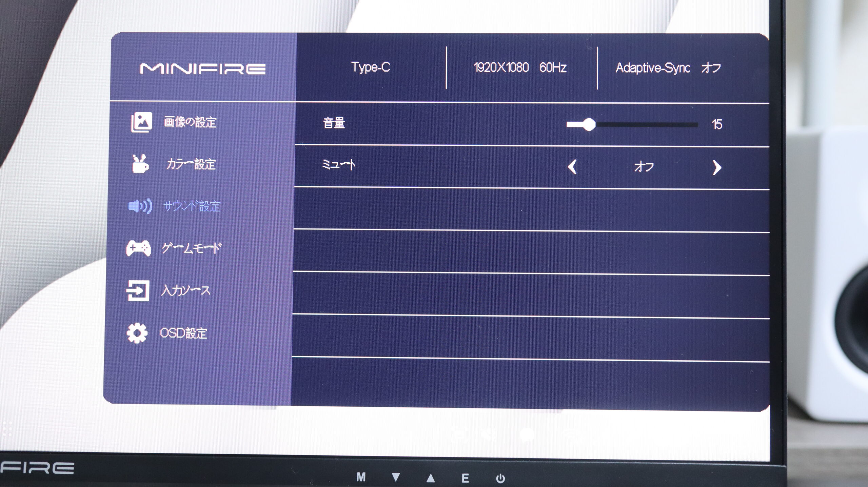Click the image settings picture icon
The width and height of the screenshot is (868, 487).
pos(141,122)
